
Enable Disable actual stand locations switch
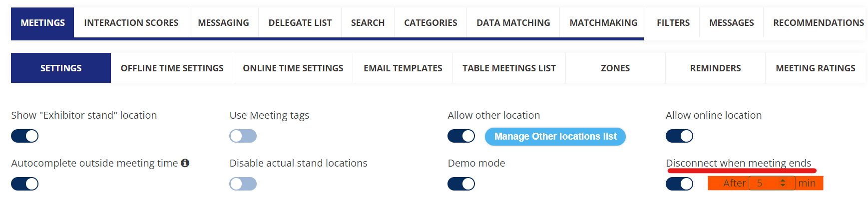[x=243, y=184]
